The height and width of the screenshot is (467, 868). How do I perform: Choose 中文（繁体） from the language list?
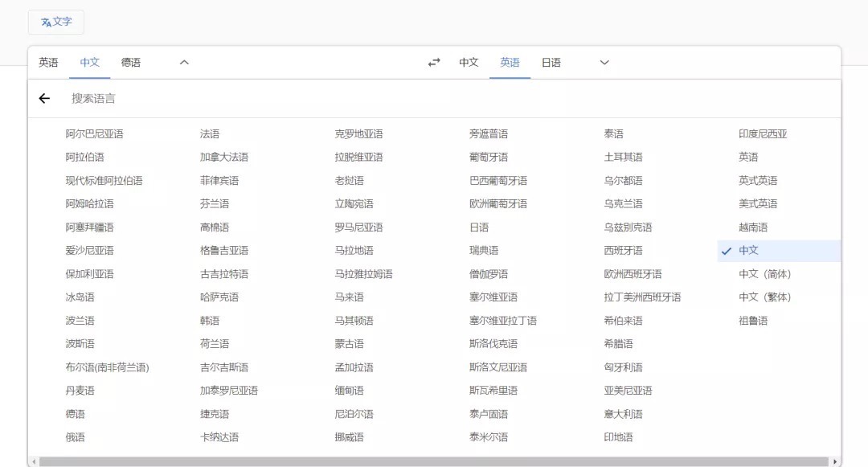click(x=764, y=297)
